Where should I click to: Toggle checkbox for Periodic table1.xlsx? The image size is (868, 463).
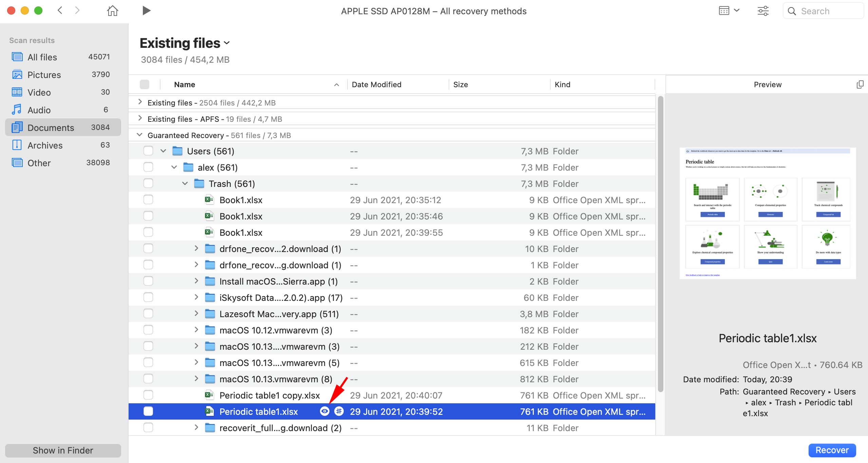(x=148, y=411)
